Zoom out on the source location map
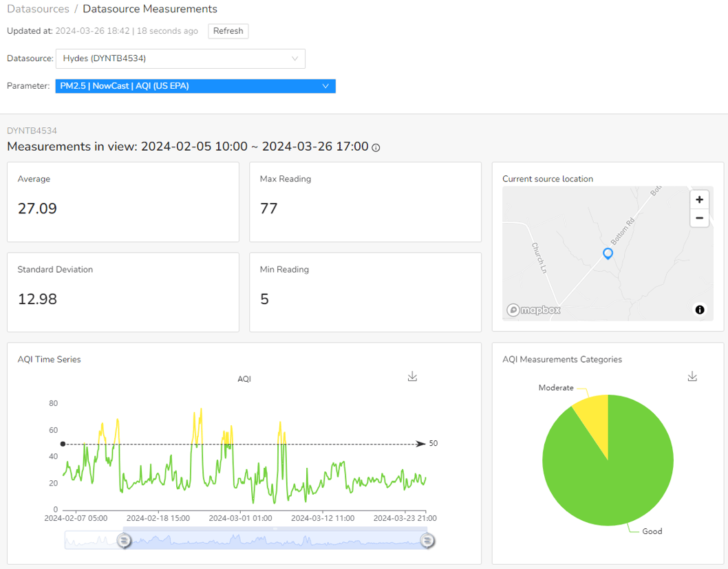 (699, 218)
